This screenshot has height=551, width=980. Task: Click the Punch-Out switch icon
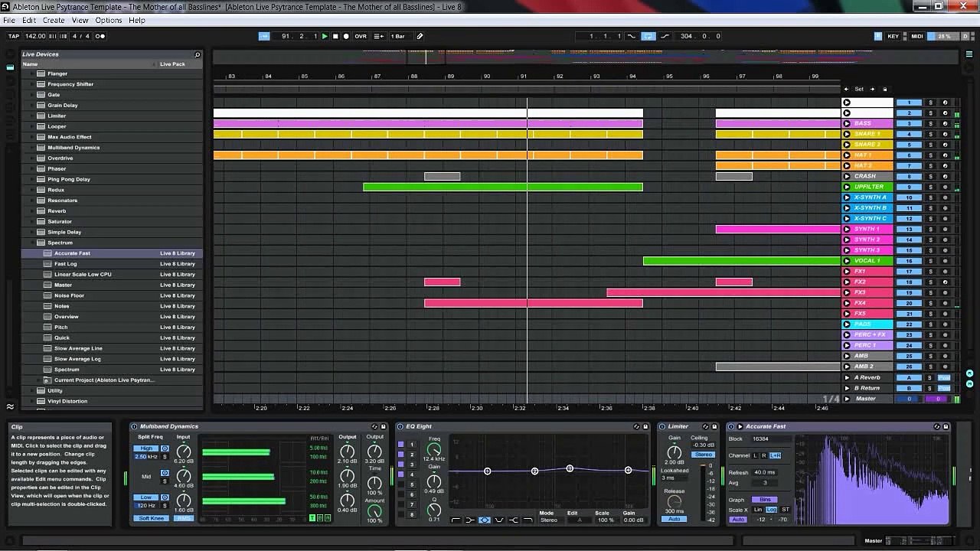pos(665,36)
